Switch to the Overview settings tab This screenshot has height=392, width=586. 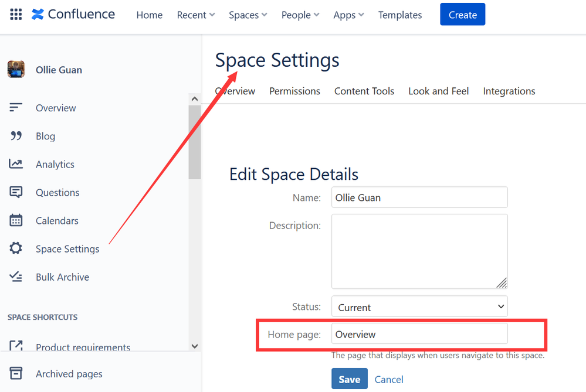(x=235, y=91)
